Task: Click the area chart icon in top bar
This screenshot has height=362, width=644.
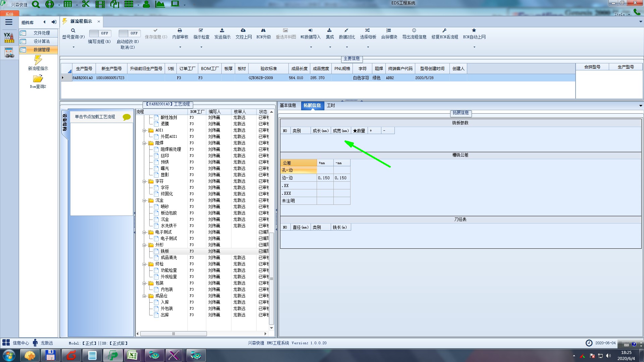Action: click(160, 4)
